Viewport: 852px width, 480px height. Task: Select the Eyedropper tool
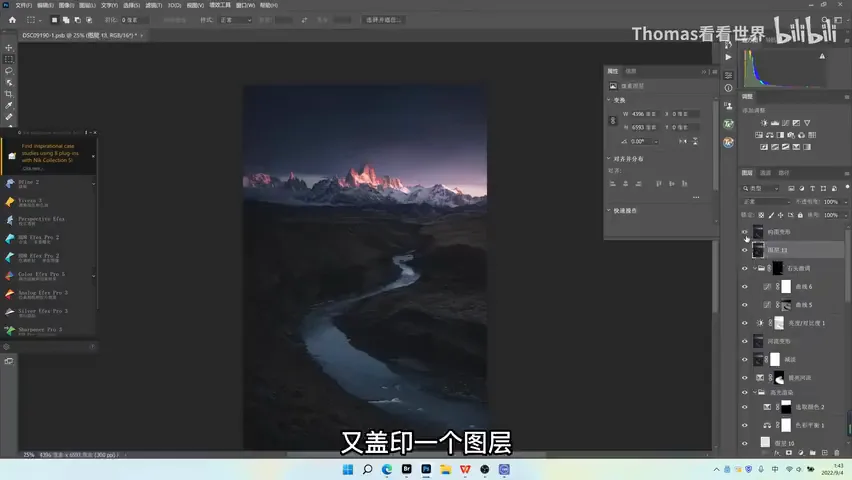[9, 105]
